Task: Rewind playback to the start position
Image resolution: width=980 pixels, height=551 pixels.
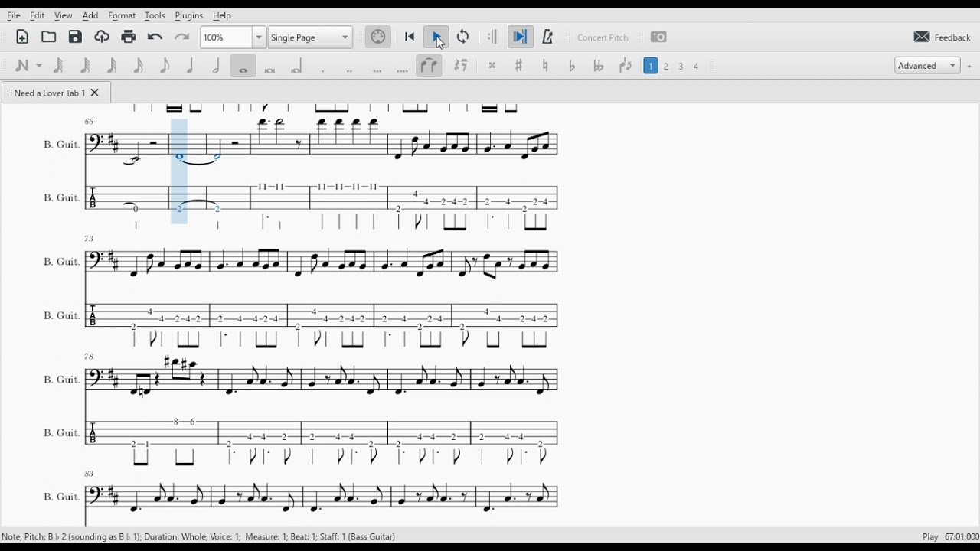Action: point(410,37)
